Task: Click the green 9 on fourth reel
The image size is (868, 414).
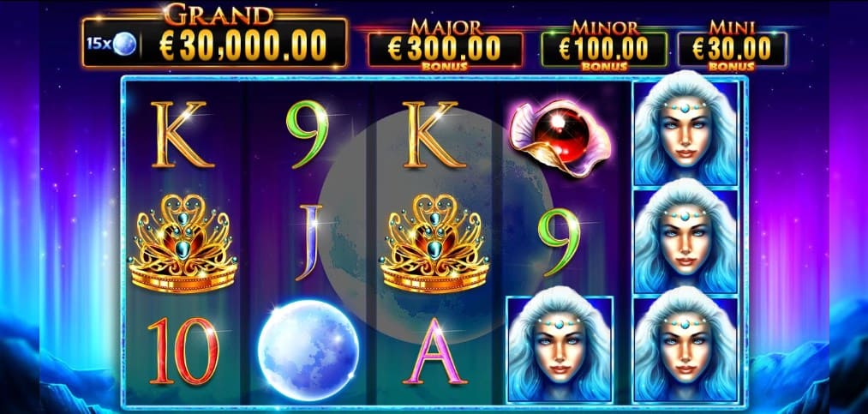Action: pyautogui.click(x=559, y=242)
